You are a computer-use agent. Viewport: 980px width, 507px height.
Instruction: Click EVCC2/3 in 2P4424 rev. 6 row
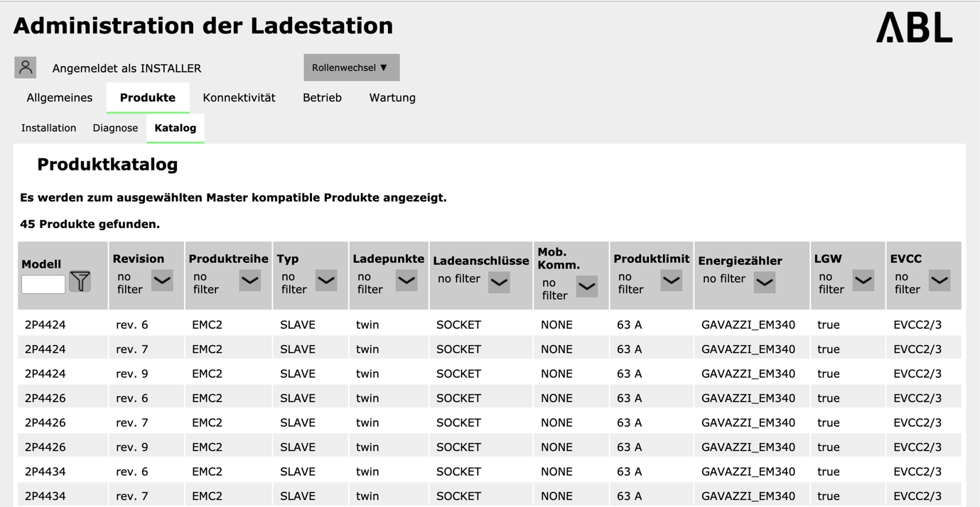pos(917,325)
